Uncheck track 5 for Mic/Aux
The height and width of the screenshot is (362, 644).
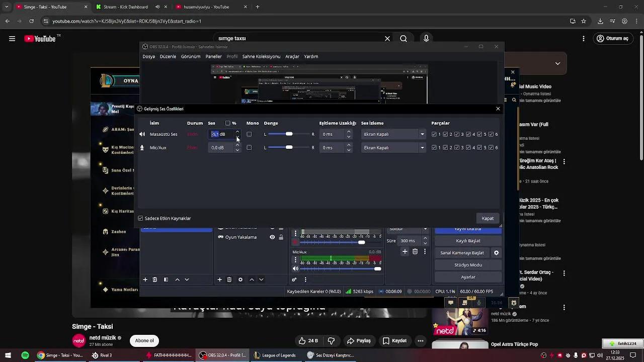[x=479, y=148]
